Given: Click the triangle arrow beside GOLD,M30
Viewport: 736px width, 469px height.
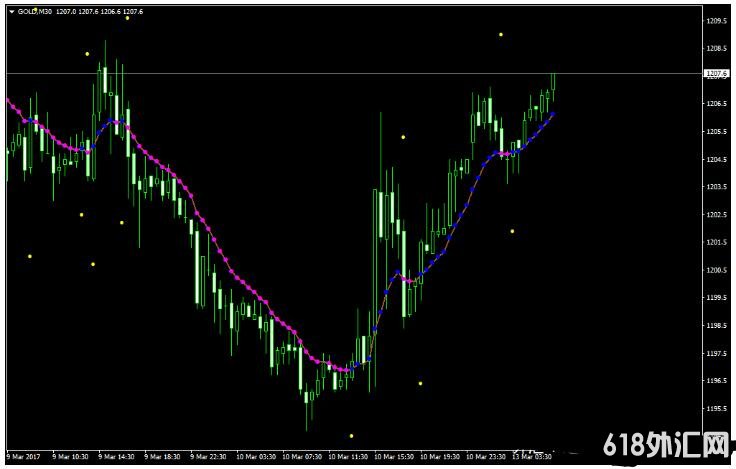Looking at the screenshot, I should pyautogui.click(x=12, y=12).
